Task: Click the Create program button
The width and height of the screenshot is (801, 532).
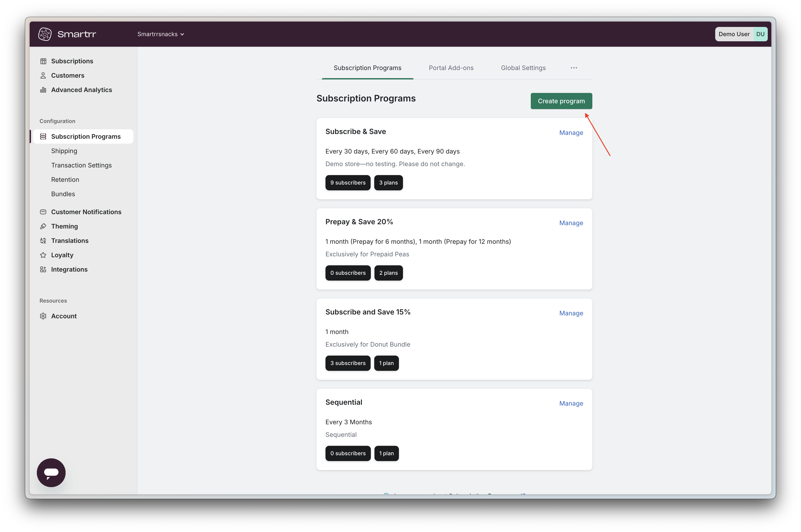Action: click(561, 101)
